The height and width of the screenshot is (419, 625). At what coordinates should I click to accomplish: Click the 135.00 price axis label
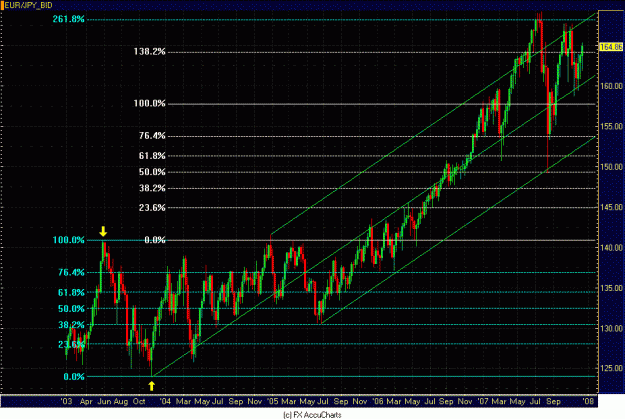[x=611, y=287]
